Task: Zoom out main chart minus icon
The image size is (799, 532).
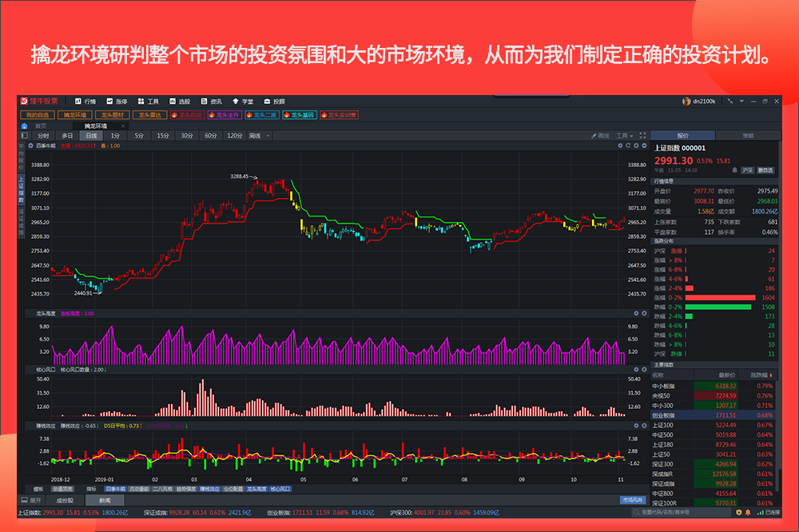Action: [x=644, y=145]
